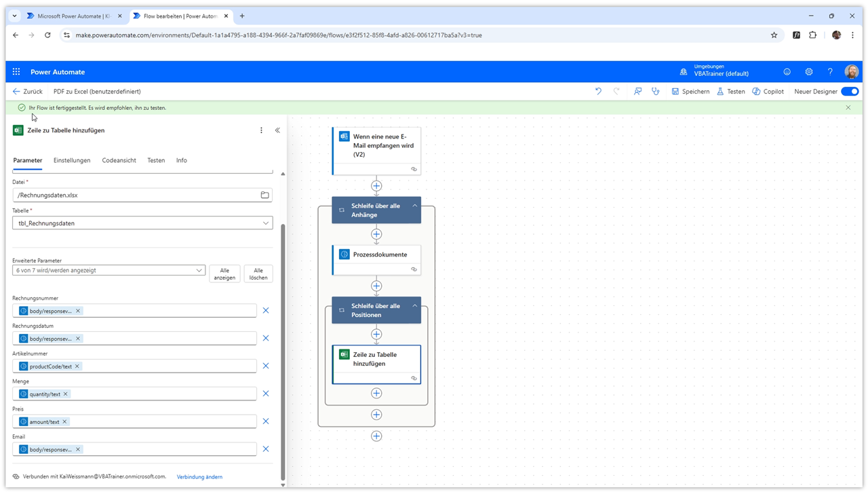Collapse the side panel with double chevron

277,130
